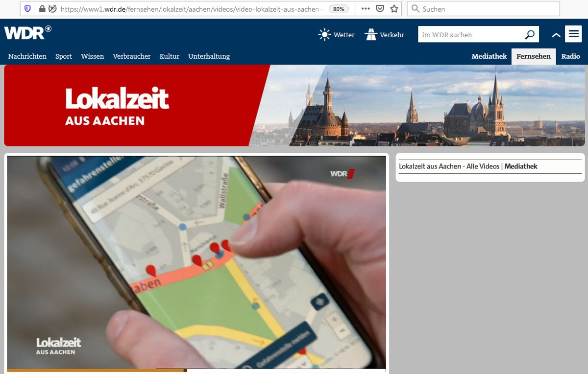The image size is (588, 374).
Task: Click the orange video progress bar
Action: pos(97,371)
